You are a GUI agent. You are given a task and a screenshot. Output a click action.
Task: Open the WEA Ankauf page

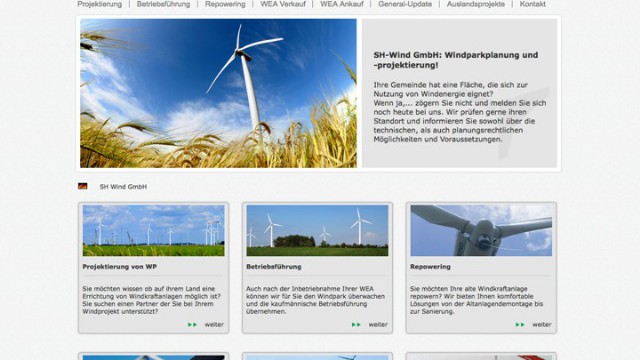point(342,4)
